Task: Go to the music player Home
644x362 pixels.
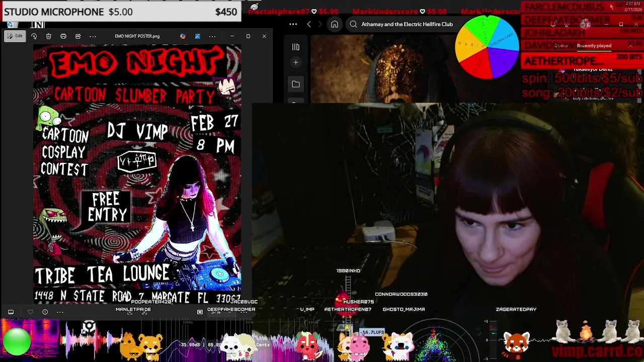Action: (x=335, y=24)
